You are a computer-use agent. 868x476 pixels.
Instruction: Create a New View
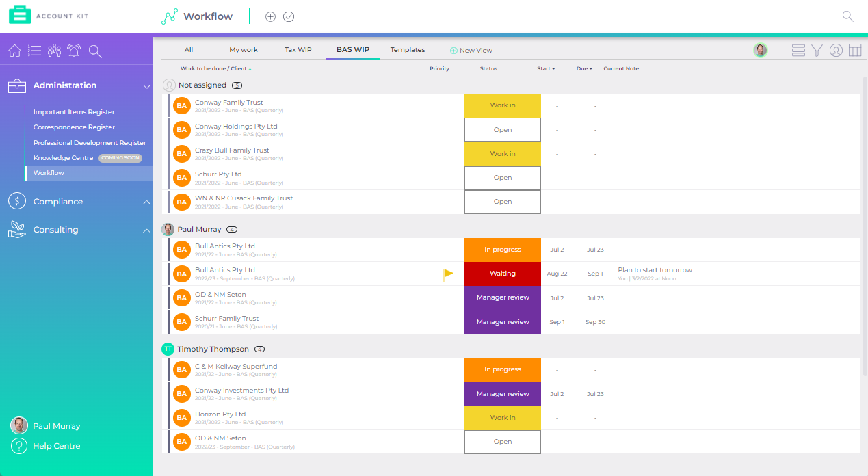coord(471,51)
